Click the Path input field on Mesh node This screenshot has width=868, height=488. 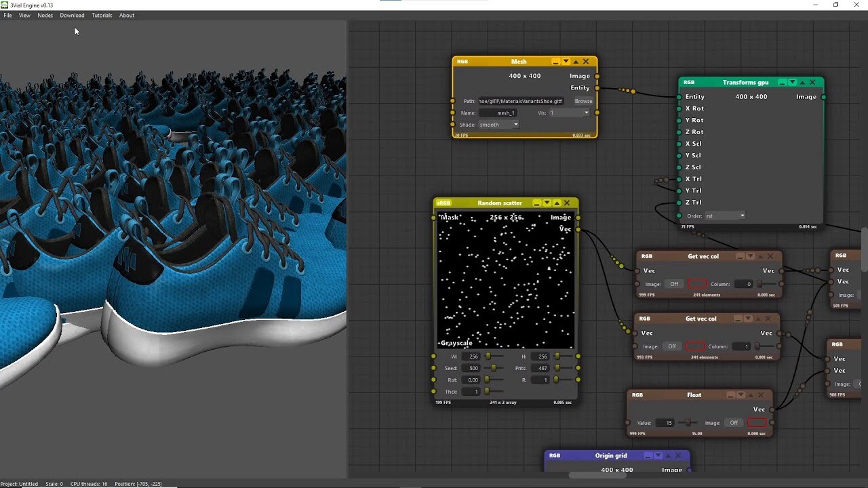pyautogui.click(x=520, y=100)
